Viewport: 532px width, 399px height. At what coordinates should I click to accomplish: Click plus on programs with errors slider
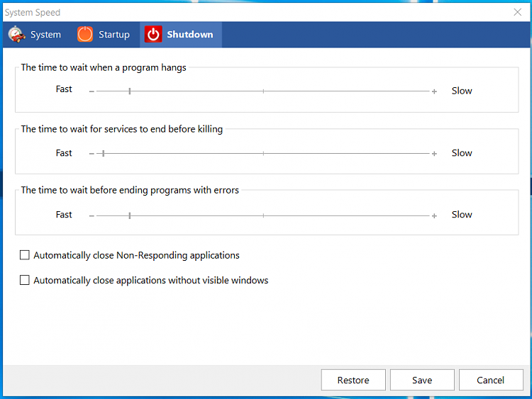click(434, 216)
